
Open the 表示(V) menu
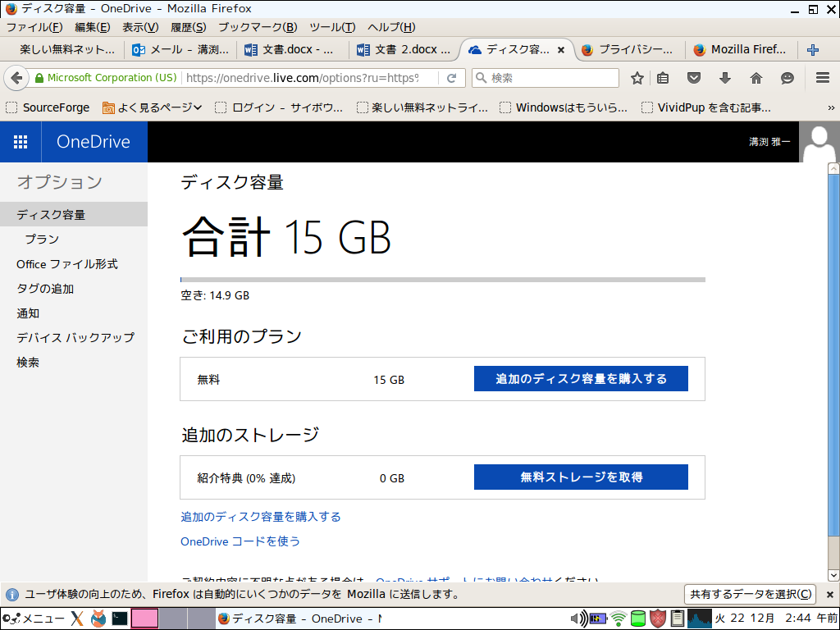(140, 27)
